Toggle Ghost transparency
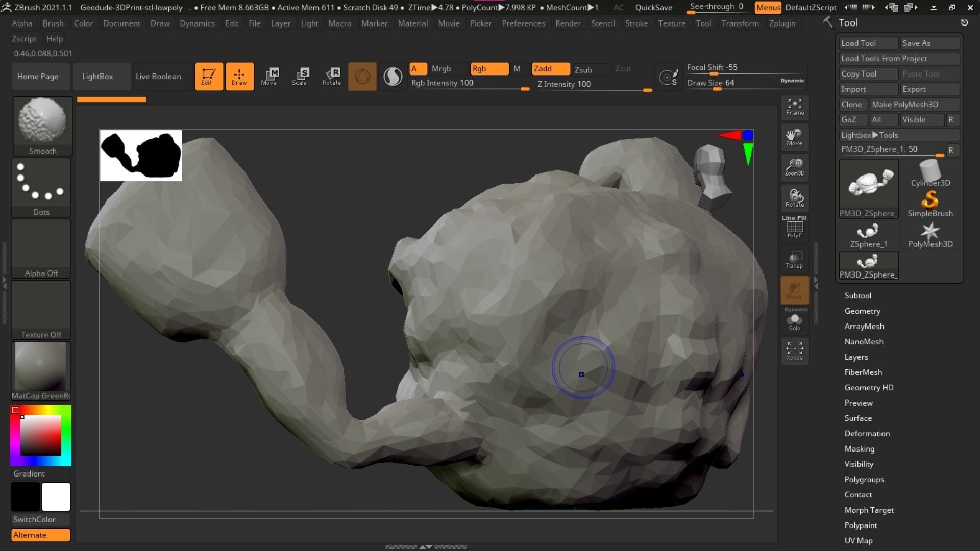Screen dimensions: 980x551 795,290
